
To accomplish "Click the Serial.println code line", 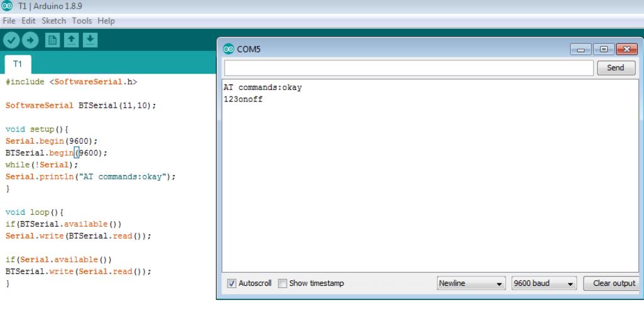I will [x=91, y=176].
